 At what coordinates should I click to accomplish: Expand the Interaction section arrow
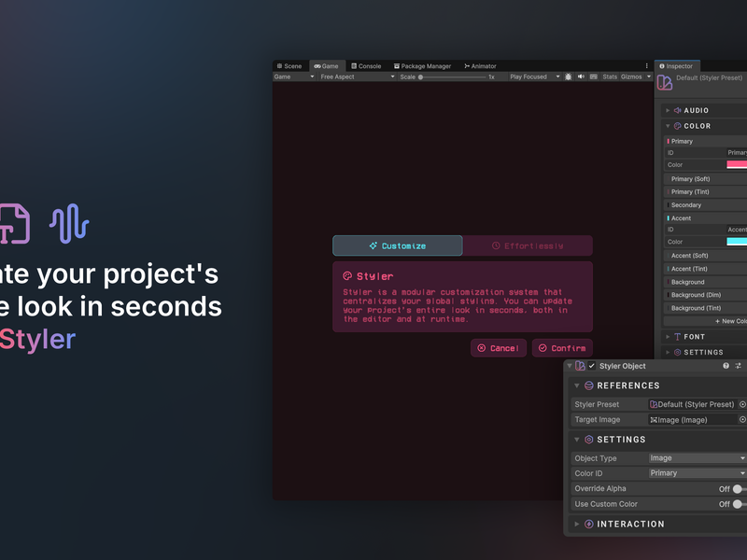576,524
